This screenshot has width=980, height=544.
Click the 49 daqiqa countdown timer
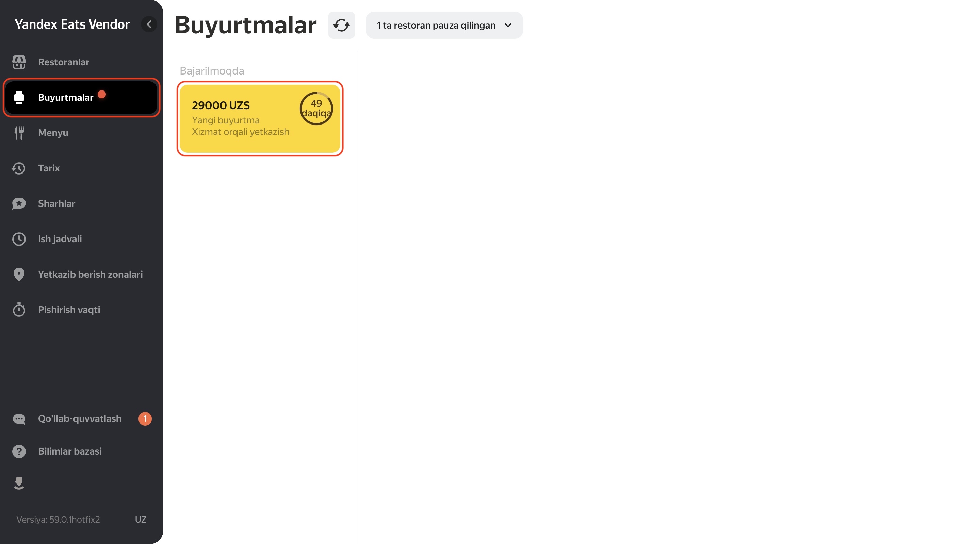[x=316, y=109]
